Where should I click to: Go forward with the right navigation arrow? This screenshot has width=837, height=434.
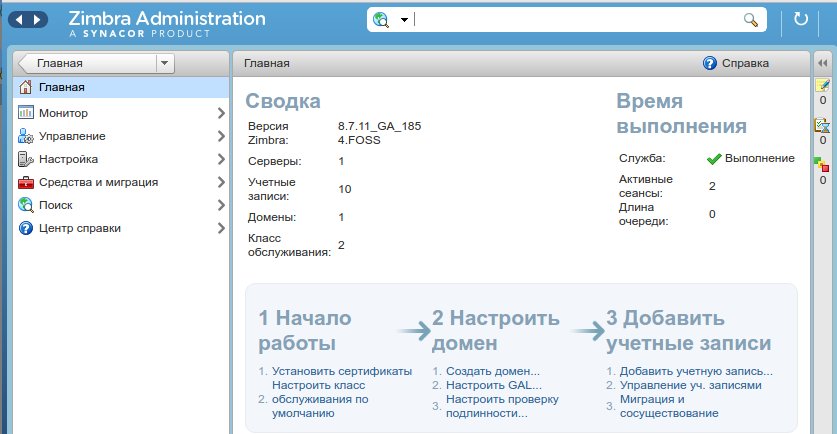pos(37,20)
